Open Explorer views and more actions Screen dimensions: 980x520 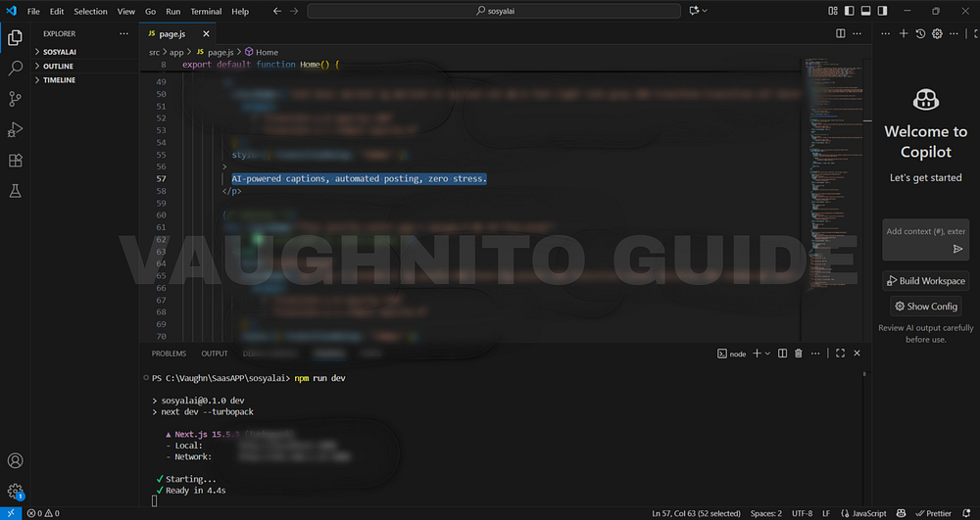tap(123, 33)
